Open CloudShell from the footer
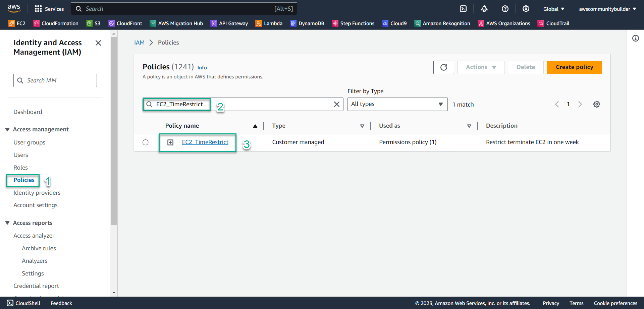This screenshot has height=309, width=644. tap(23, 303)
